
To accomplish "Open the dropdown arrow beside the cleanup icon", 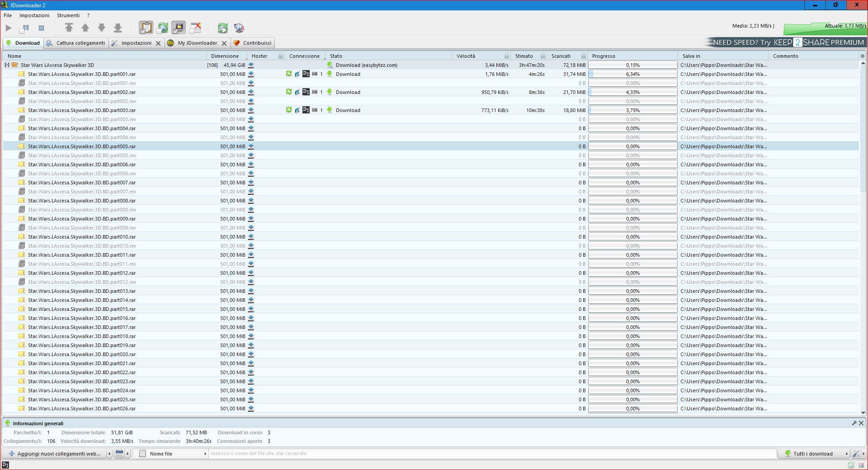I will click(x=127, y=454).
